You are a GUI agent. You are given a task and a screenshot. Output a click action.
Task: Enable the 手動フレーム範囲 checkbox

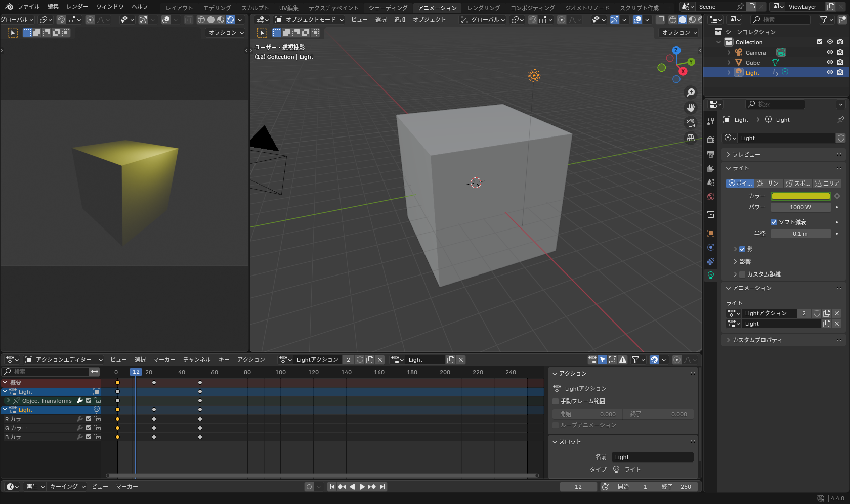coord(555,401)
